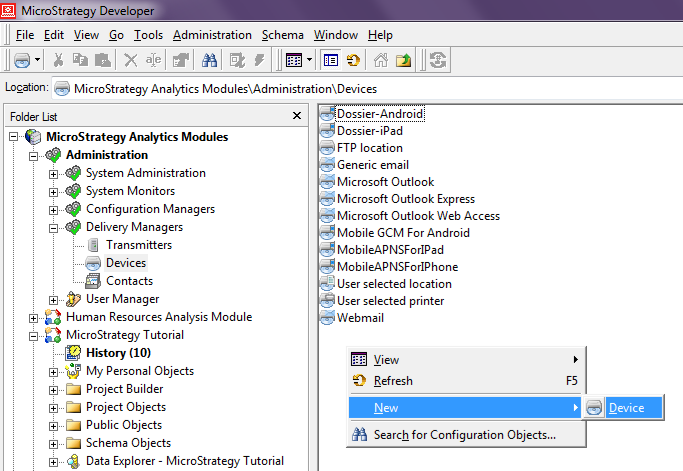Open the view mode dropdown arrow
683x471 pixels.
(x=310, y=60)
